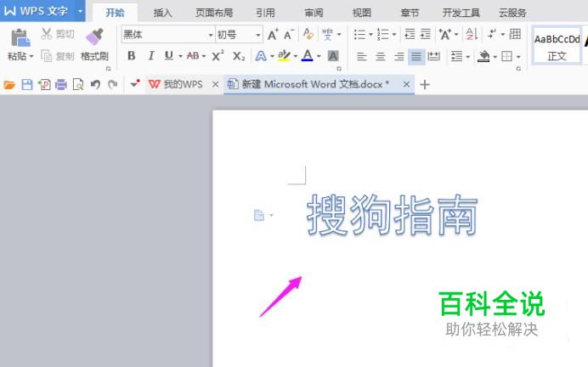Click the open folder icon in quick toolbar
Image resolution: width=588 pixels, height=367 pixels.
tap(9, 85)
